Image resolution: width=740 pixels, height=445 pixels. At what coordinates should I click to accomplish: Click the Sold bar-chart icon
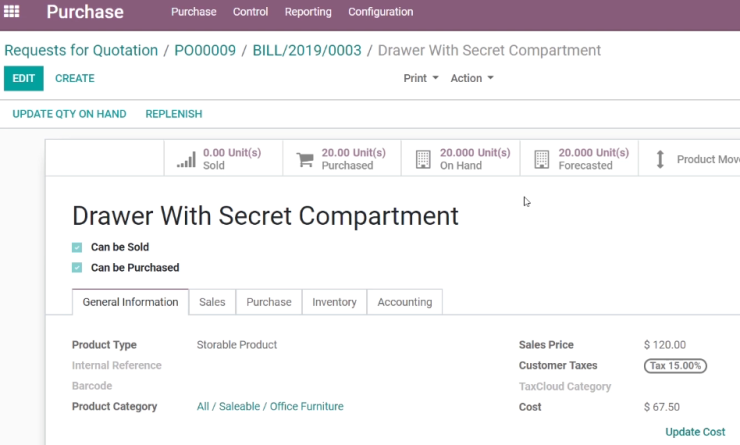pos(186,160)
